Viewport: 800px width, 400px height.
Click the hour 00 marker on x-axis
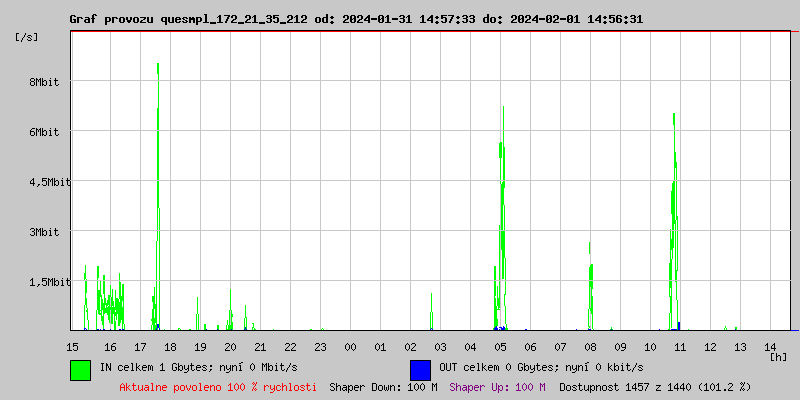coord(350,346)
